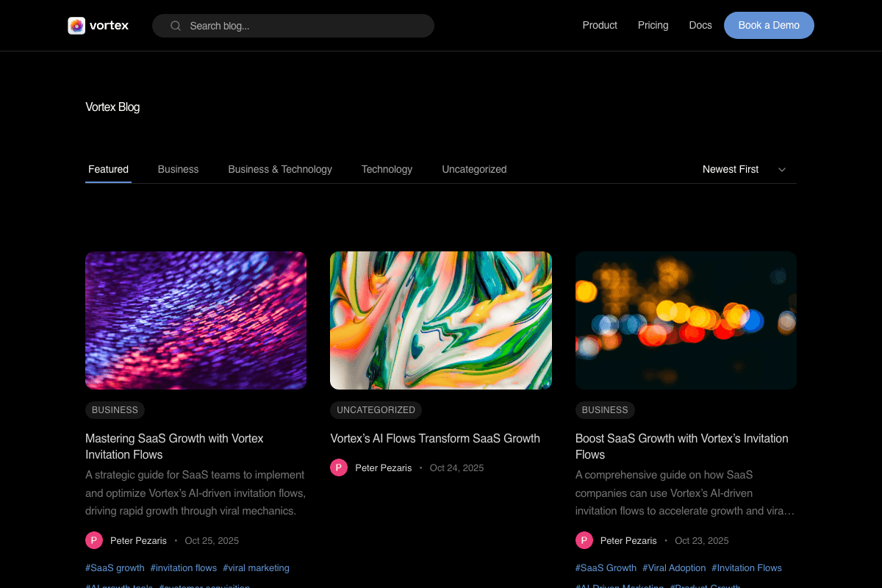Open the Newest First sort dropdown
Viewport: 882px width, 588px height.
[731, 169]
